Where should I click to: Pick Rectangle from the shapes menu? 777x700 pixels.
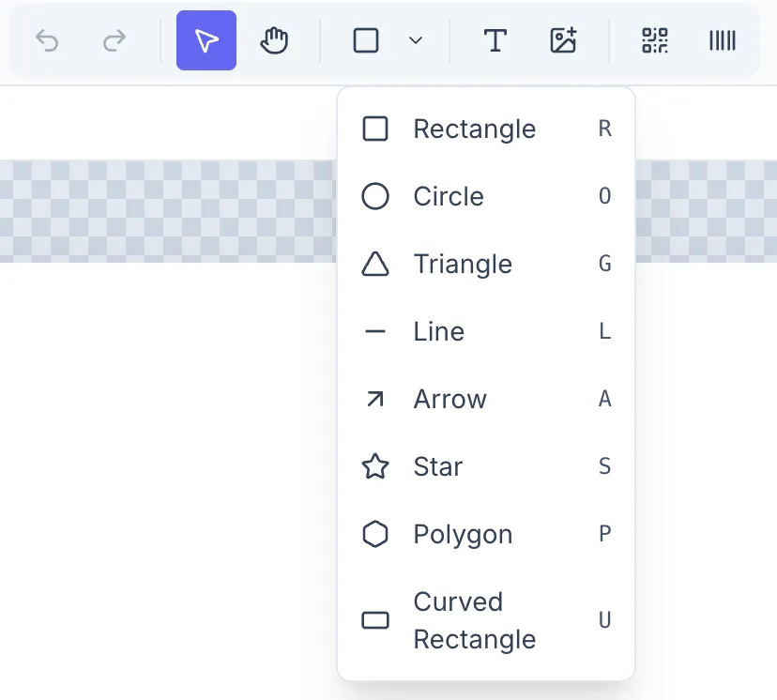[486, 129]
